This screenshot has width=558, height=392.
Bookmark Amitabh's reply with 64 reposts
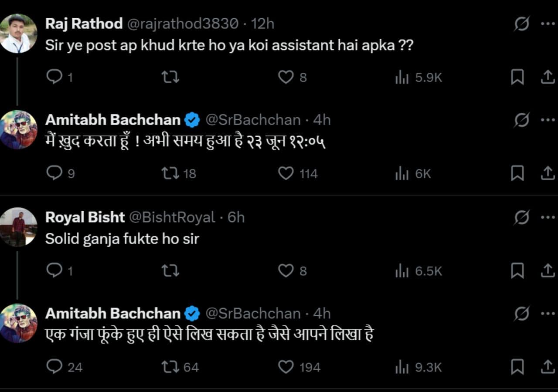pyautogui.click(x=517, y=367)
